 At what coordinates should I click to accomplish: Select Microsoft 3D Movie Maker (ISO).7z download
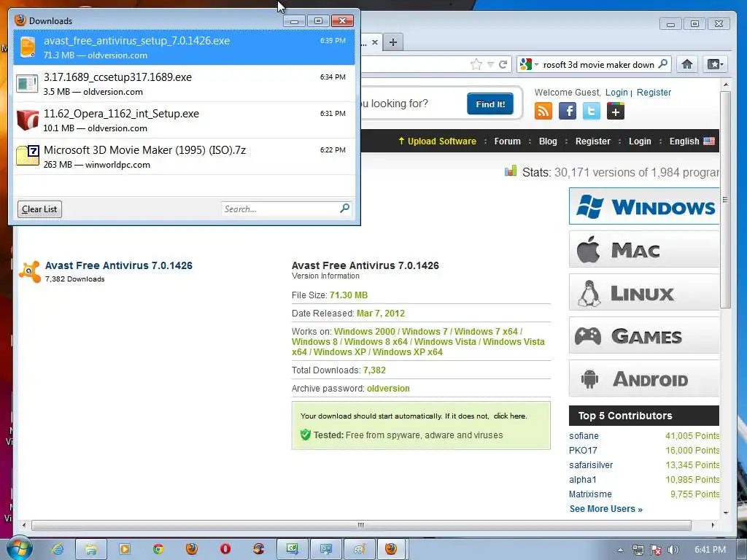pyautogui.click(x=184, y=157)
